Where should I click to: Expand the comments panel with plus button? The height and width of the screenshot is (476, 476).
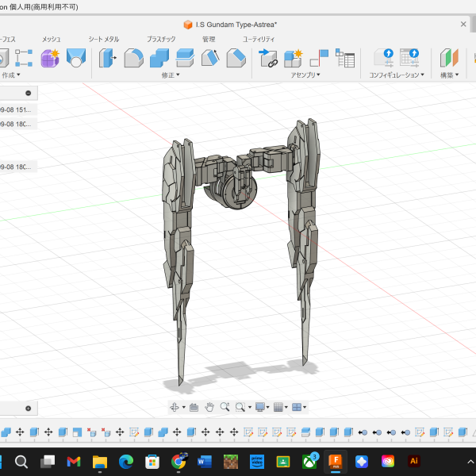[x=28, y=408]
